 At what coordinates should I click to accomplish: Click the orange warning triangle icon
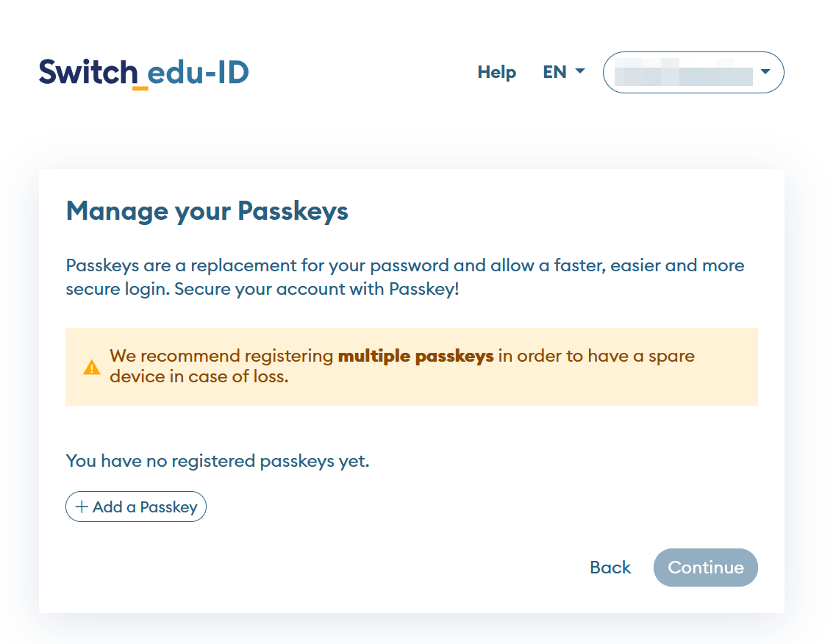pyautogui.click(x=92, y=367)
